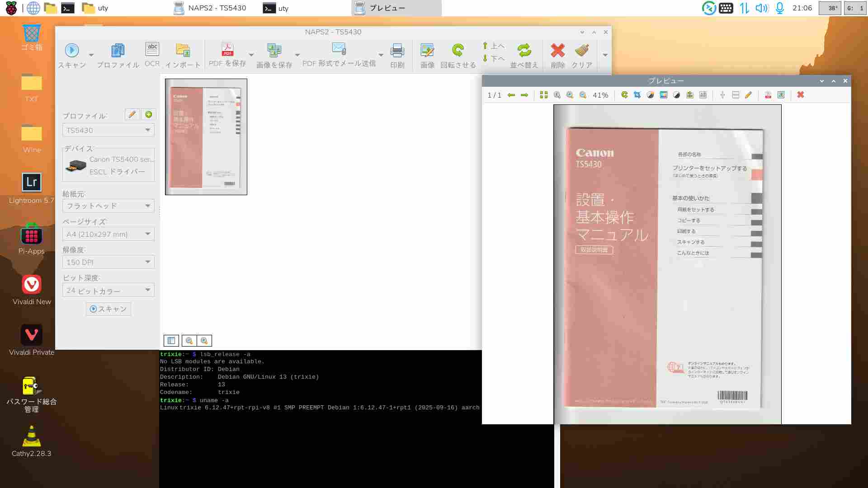
Task: Open the page size dropdown A4 (210x297 mm)
Action: pyautogui.click(x=108, y=234)
